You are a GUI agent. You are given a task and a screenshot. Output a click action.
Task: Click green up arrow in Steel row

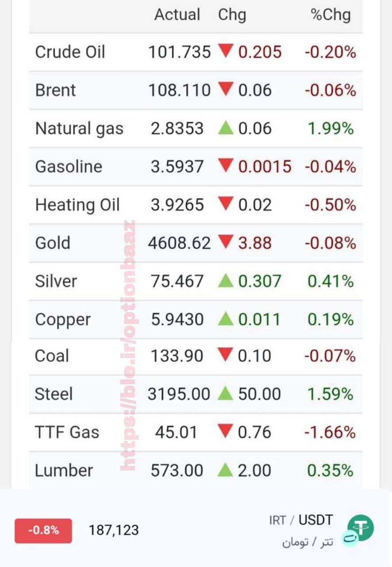click(226, 393)
